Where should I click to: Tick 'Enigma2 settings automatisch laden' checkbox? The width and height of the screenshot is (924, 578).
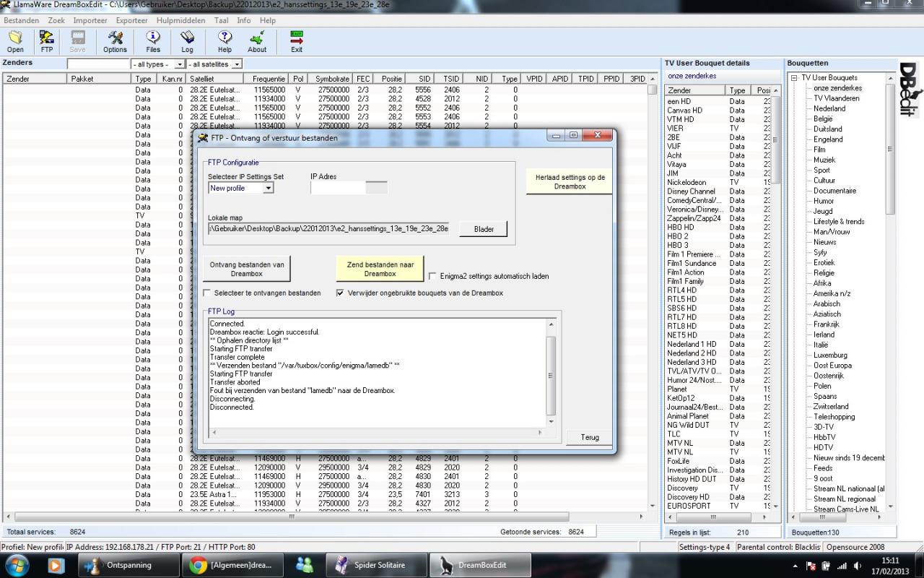click(433, 276)
